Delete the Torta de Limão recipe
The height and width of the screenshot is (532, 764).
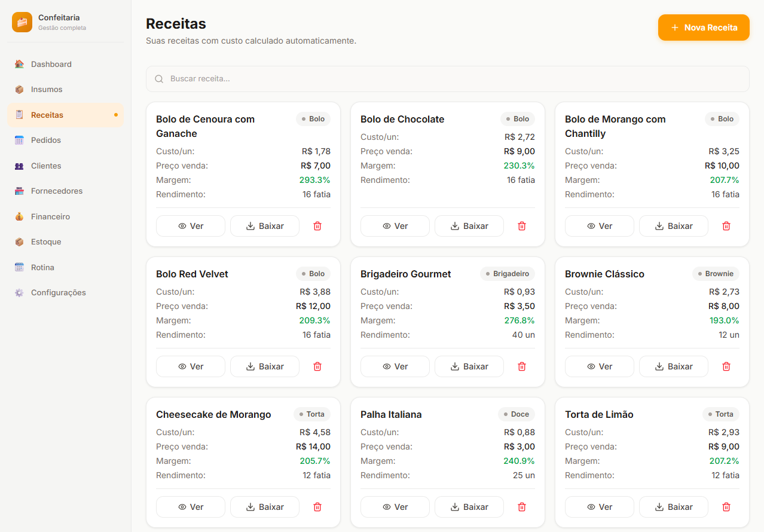(726, 507)
